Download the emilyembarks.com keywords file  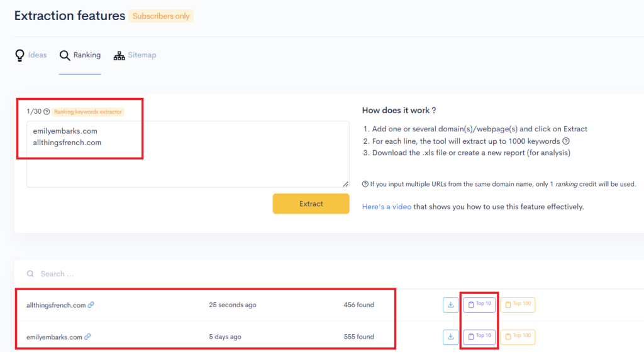[x=450, y=337]
